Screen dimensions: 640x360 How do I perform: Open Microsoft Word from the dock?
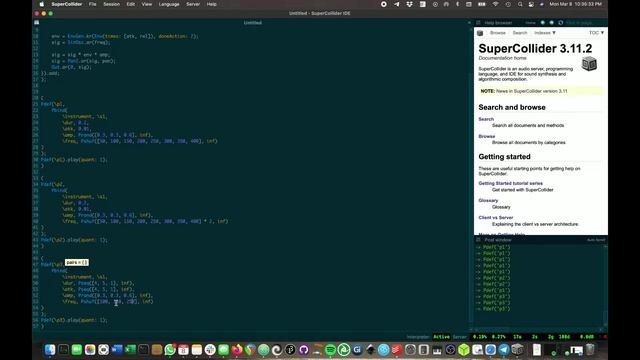(x=117, y=350)
